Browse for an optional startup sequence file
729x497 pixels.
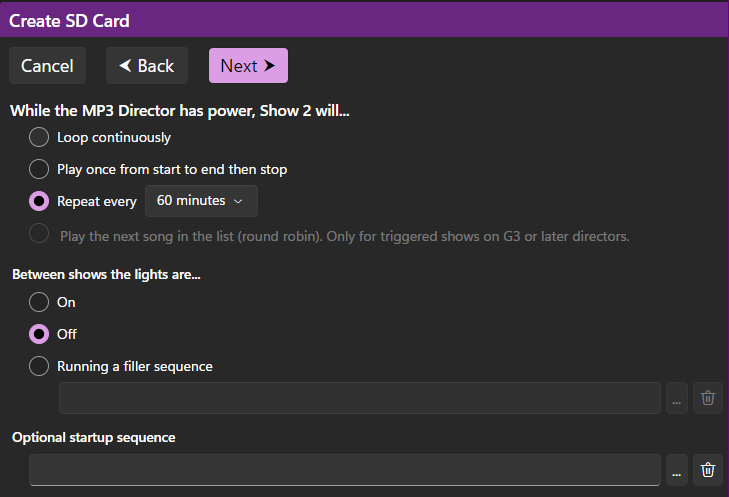point(677,469)
